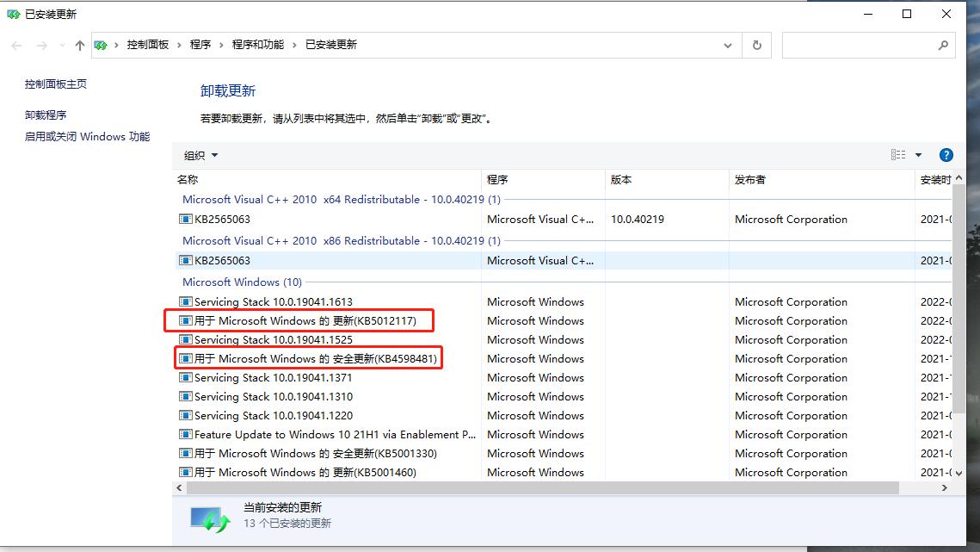Click the horizontal scrollbar right arrow
This screenshot has width=980, height=552.
pyautogui.click(x=945, y=487)
